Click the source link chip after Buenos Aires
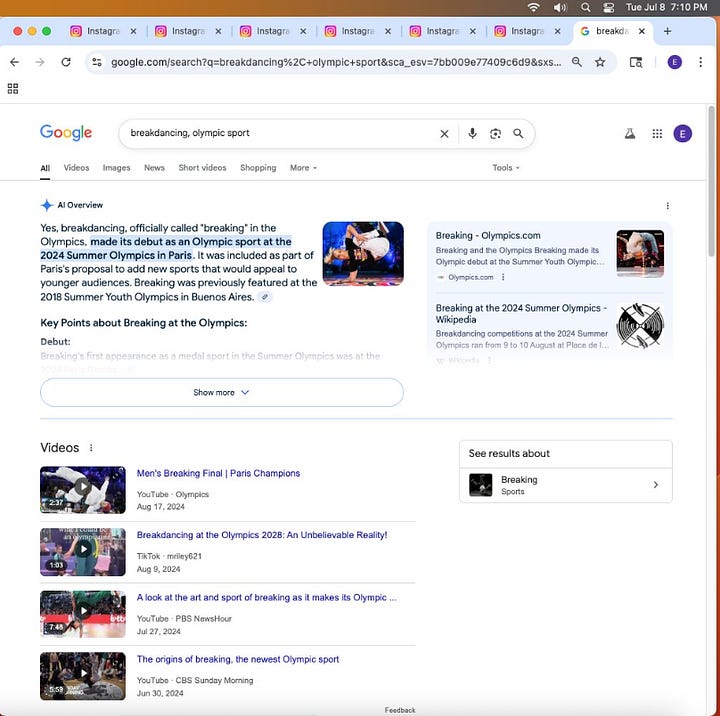The width and height of the screenshot is (720, 716). [x=264, y=297]
